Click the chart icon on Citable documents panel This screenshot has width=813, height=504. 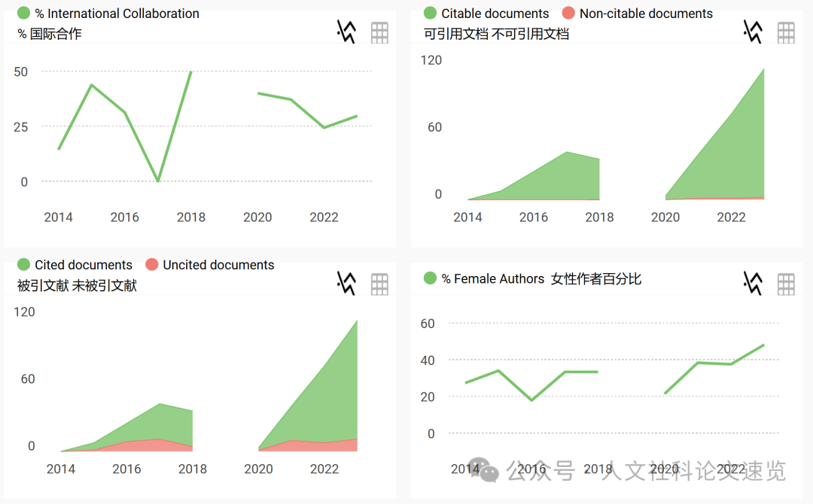[753, 32]
